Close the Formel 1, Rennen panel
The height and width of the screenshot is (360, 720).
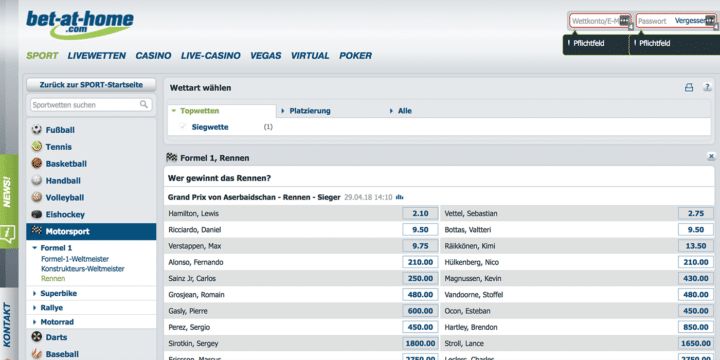pyautogui.click(x=711, y=157)
